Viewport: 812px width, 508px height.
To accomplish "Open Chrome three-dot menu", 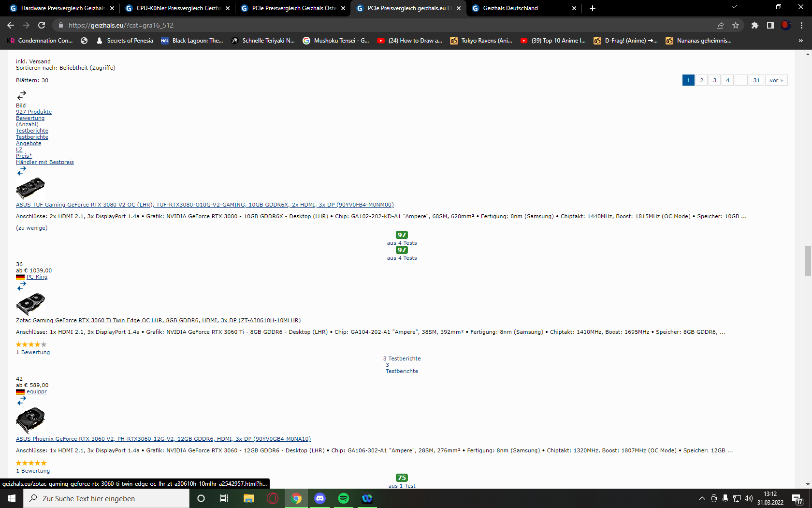I will pos(801,25).
